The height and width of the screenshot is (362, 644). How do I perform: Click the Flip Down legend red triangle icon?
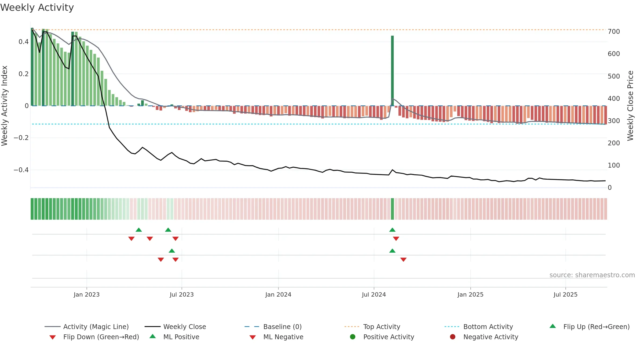(x=53, y=337)
